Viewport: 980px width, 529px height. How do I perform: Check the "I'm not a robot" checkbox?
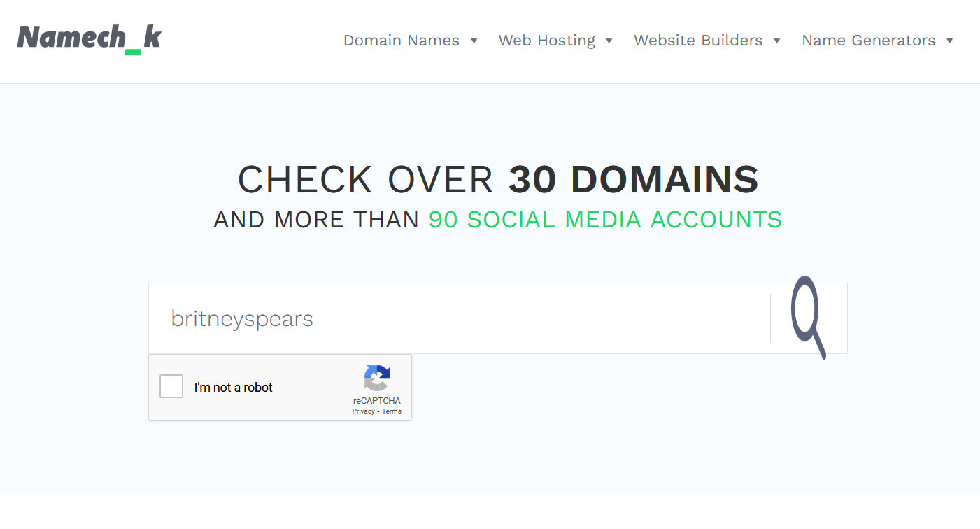pos(171,386)
